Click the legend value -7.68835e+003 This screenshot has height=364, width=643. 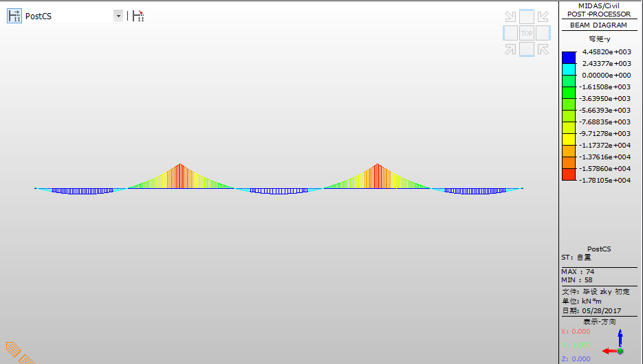605,122
